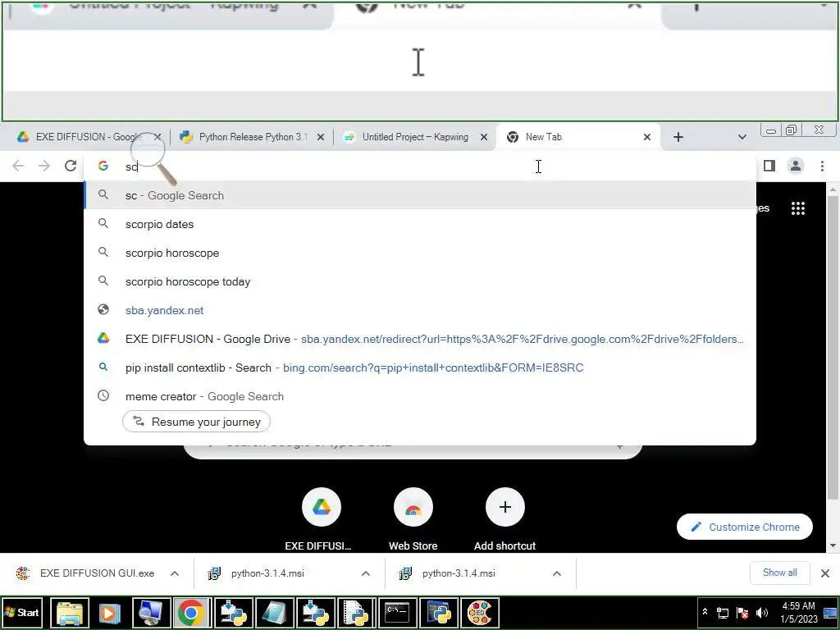Viewport: 840px width, 630px height.
Task: Reload the current page
Action: [x=71, y=166]
